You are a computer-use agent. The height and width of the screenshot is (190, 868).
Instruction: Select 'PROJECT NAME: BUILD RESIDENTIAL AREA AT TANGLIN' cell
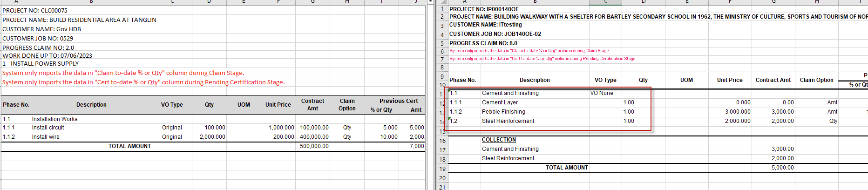point(79,20)
